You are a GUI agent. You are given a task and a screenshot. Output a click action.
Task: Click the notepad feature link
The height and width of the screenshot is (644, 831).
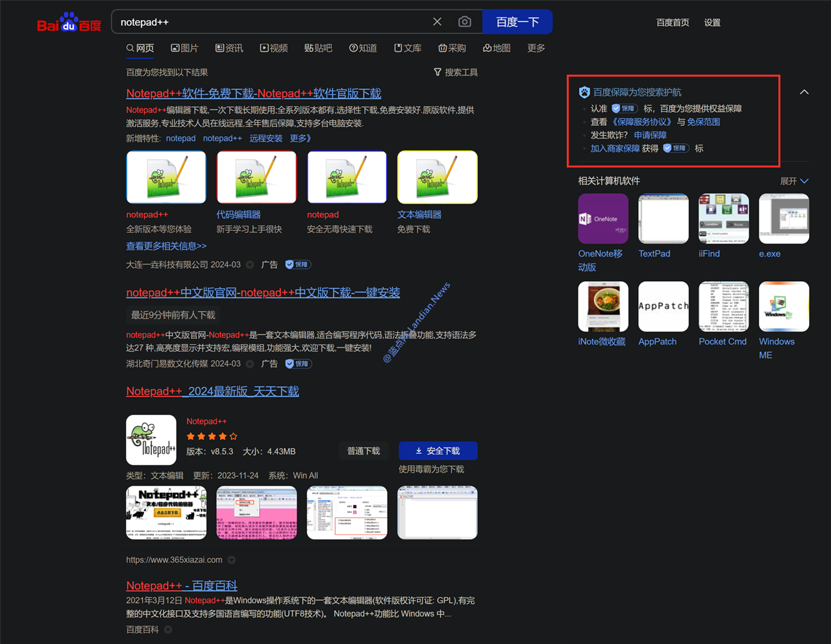180,138
